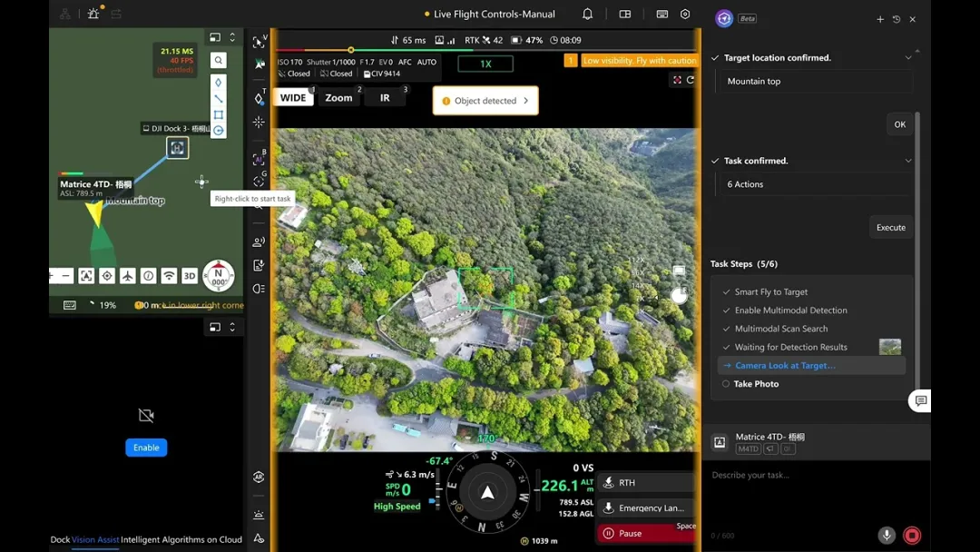Open keyboard shortcuts icon in title bar

pyautogui.click(x=661, y=14)
